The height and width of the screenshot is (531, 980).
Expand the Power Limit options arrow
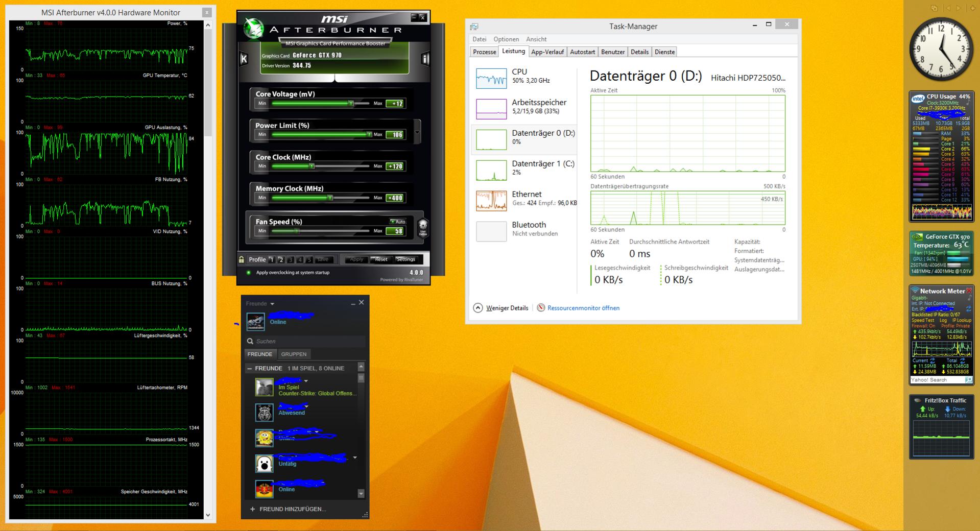[x=417, y=132]
